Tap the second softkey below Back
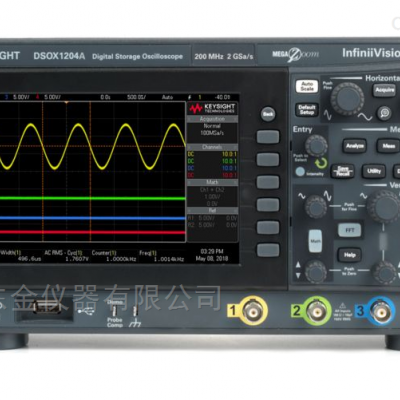 (268, 160)
